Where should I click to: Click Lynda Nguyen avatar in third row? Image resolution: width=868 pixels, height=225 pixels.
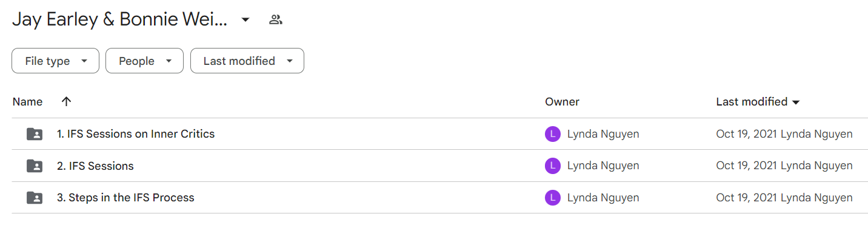pos(552,197)
